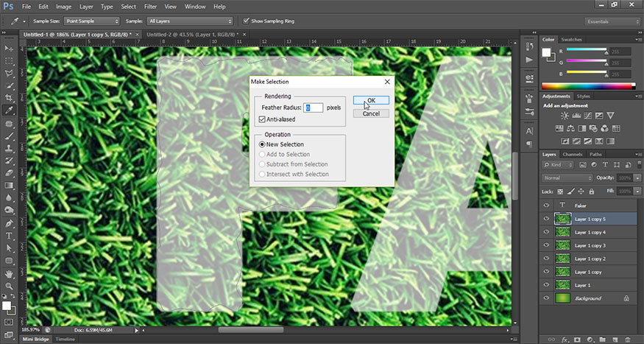This screenshot has width=644, height=344.
Task: Open the Color panel flyout menu
Action: coord(638,40)
